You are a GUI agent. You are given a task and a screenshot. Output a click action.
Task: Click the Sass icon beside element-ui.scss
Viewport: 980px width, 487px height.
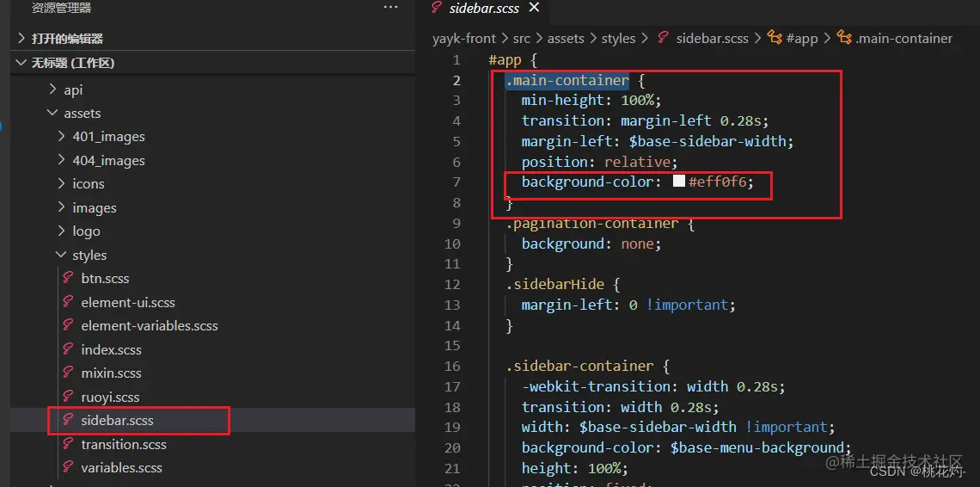[69, 302]
